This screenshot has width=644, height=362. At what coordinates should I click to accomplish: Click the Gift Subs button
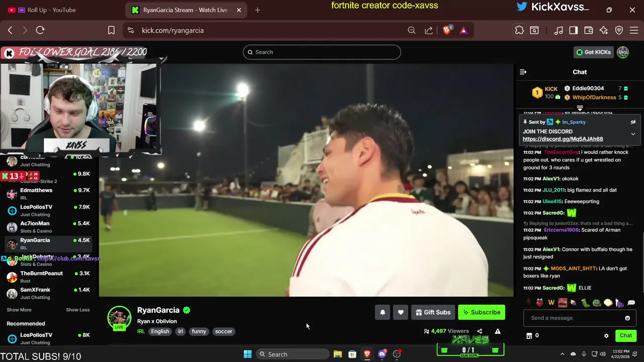pyautogui.click(x=433, y=312)
